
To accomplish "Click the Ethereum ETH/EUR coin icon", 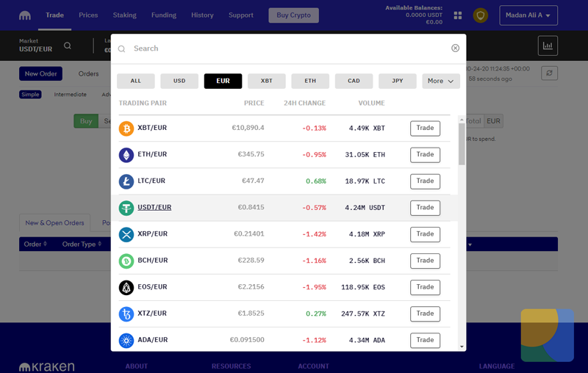I will click(126, 155).
